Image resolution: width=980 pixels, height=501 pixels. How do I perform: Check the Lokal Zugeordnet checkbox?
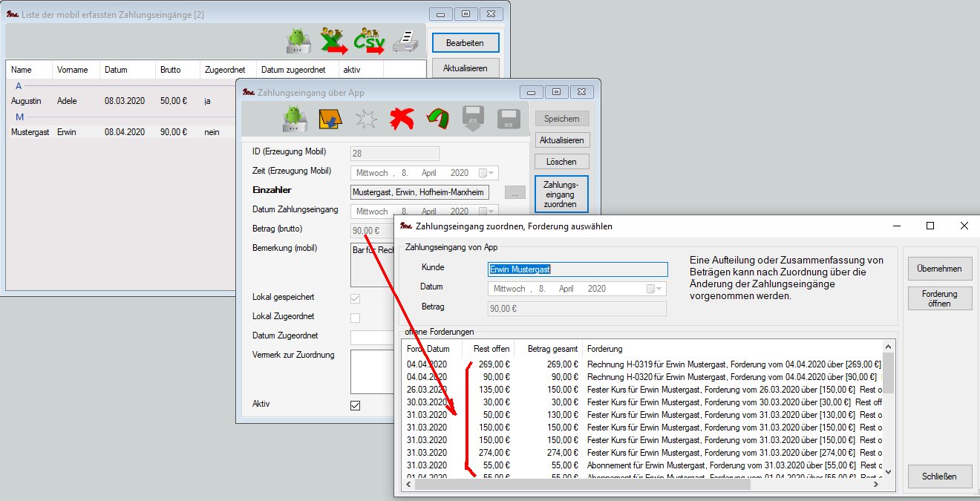(x=355, y=318)
